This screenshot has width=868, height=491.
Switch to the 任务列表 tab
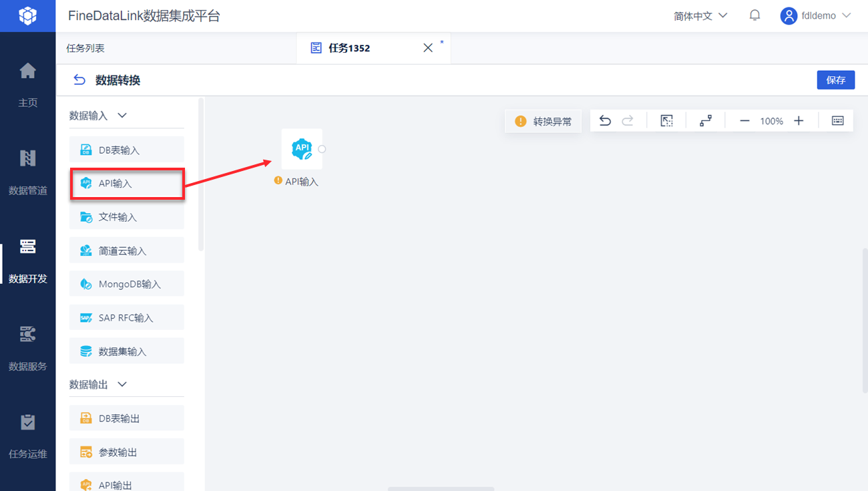(x=85, y=48)
